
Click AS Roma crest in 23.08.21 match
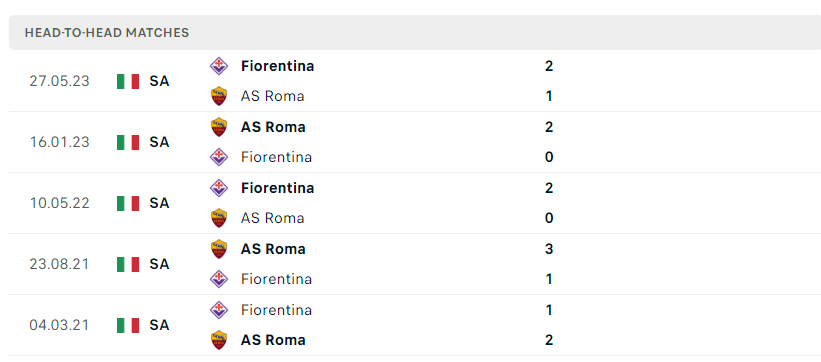point(219,249)
